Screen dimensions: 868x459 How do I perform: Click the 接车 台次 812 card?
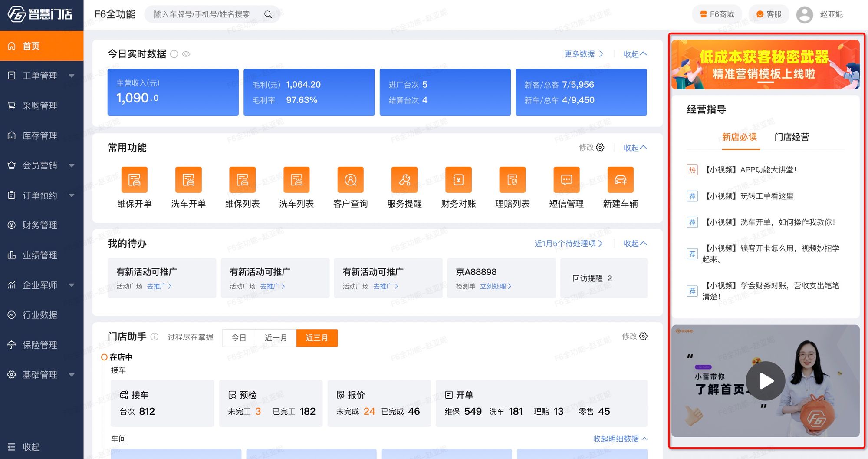[162, 403]
